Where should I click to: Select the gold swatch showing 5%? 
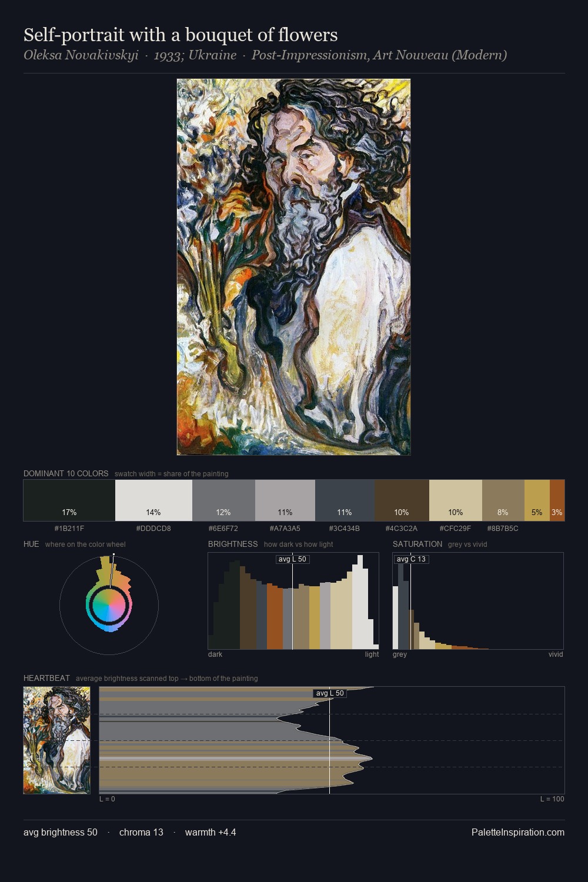[537, 500]
